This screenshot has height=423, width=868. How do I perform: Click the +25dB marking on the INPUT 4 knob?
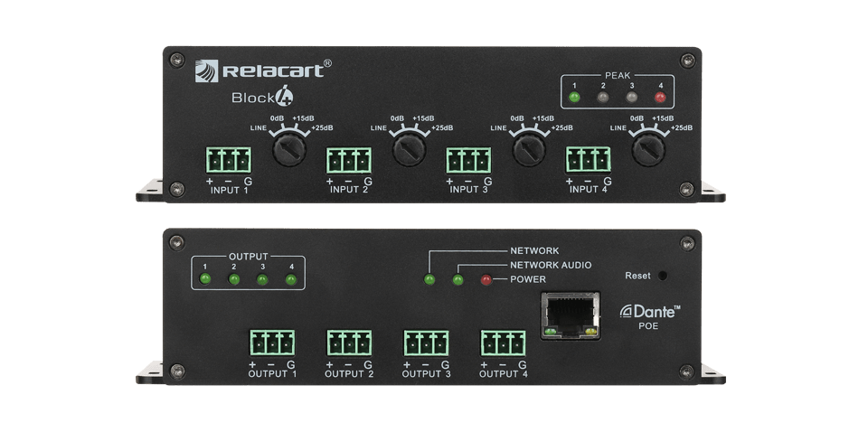pos(682,128)
